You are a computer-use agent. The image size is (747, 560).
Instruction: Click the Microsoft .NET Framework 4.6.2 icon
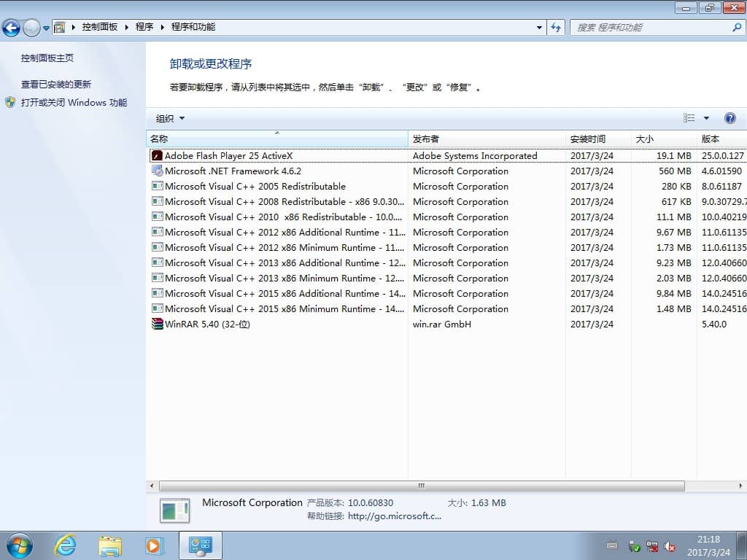click(x=158, y=171)
